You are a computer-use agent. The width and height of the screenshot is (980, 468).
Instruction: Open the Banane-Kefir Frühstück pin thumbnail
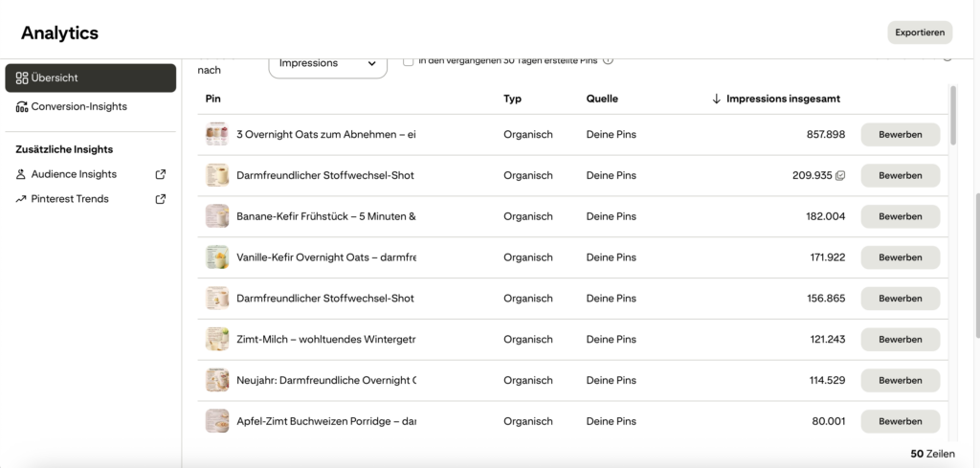click(x=217, y=216)
